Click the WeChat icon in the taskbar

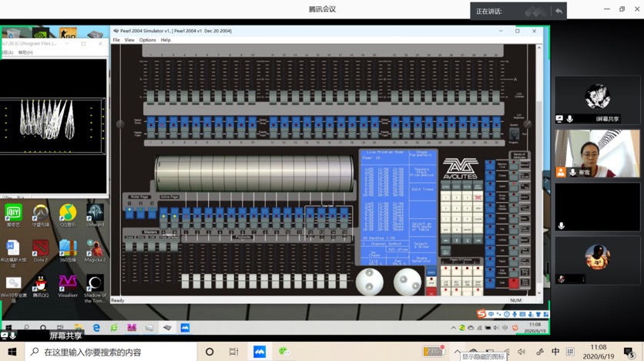click(284, 352)
